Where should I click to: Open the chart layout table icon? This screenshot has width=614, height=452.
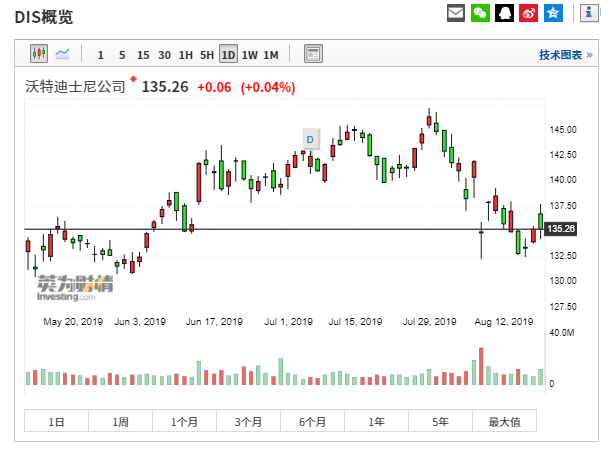tap(313, 54)
